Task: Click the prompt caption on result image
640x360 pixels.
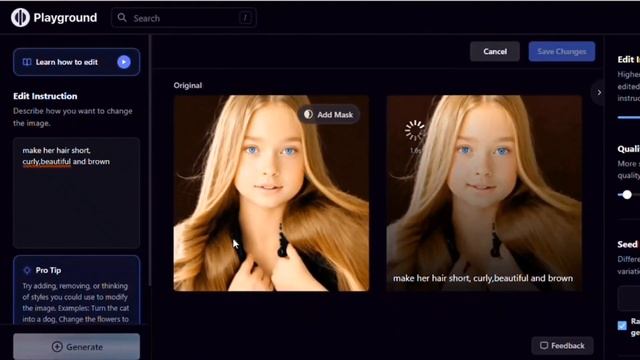Action: pos(483,278)
